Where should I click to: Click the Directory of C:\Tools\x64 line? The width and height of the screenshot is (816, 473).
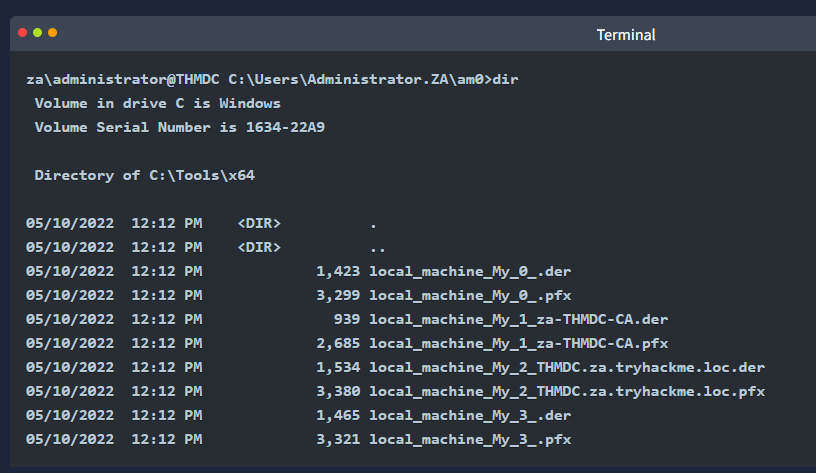(145, 175)
